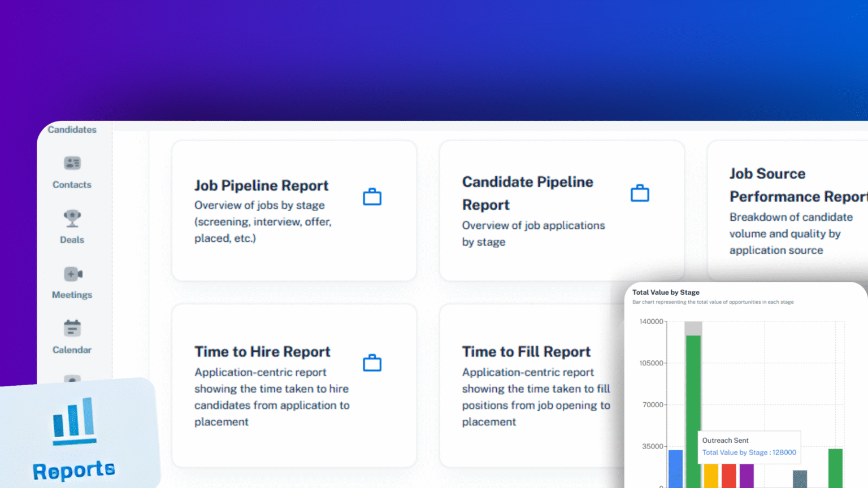Click the Total Value by Stage title

point(666,293)
